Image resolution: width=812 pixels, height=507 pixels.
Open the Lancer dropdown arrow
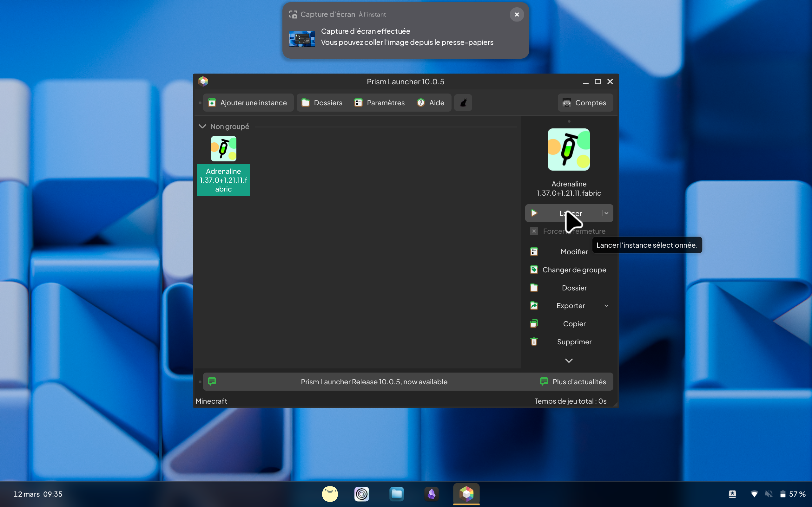(607, 213)
